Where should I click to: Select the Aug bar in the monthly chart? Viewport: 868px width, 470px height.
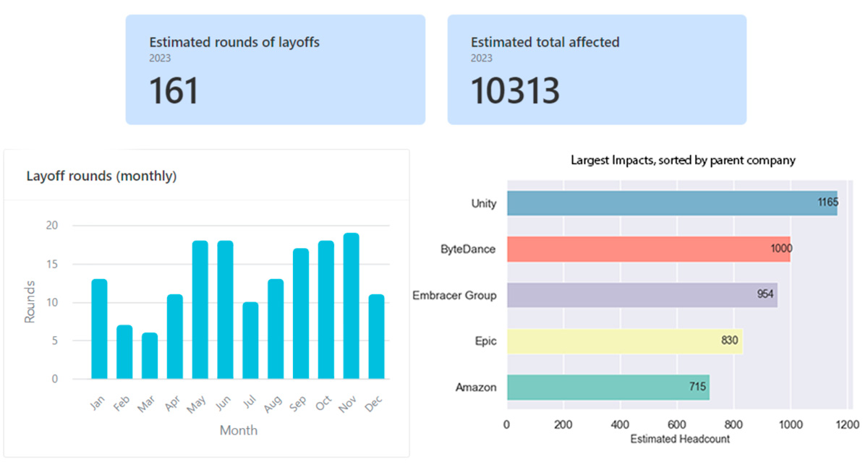tap(276, 329)
